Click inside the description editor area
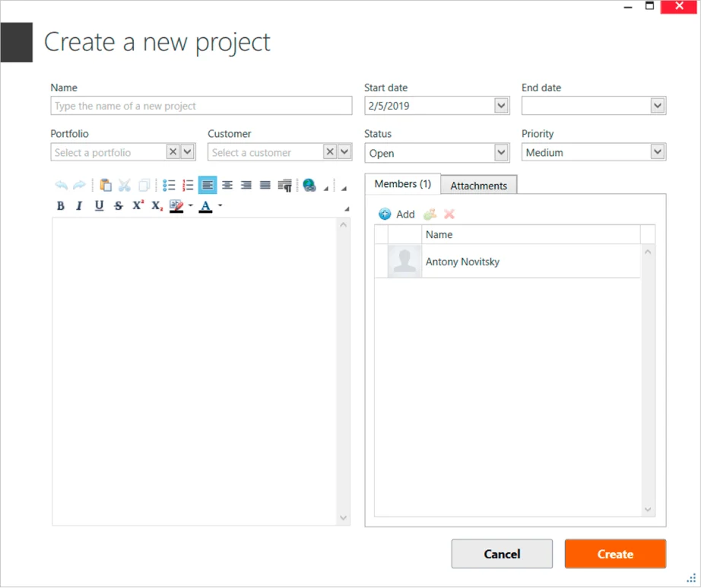 coord(195,371)
